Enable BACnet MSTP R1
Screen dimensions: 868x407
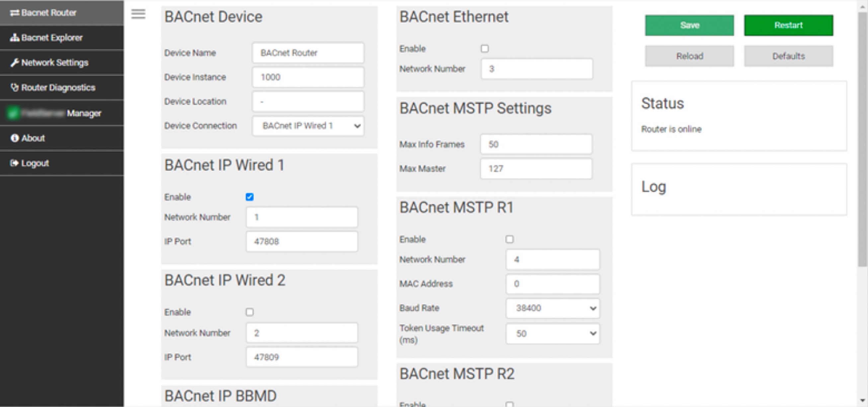tap(510, 239)
